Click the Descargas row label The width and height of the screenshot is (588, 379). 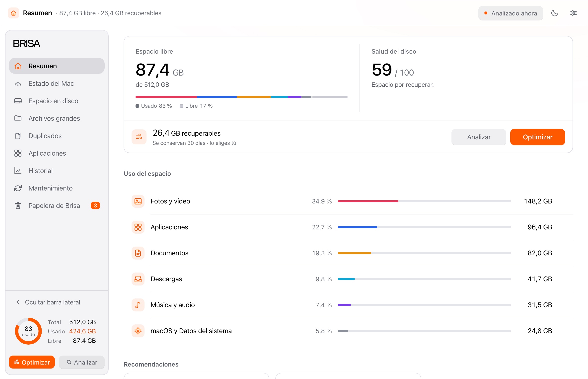click(x=166, y=279)
